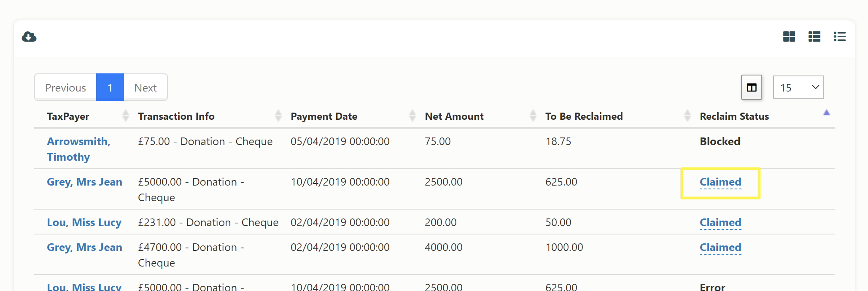
Task: Click to be reclaimed value 50.00
Action: pos(558,223)
